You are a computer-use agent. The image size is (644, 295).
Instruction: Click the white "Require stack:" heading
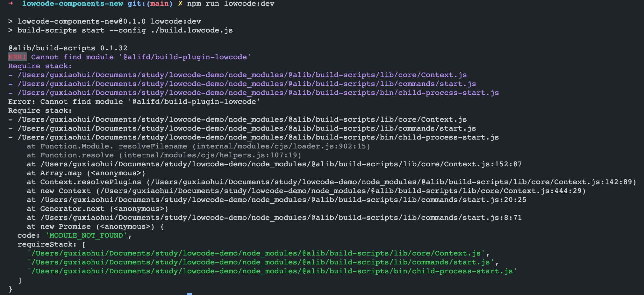[40, 111]
